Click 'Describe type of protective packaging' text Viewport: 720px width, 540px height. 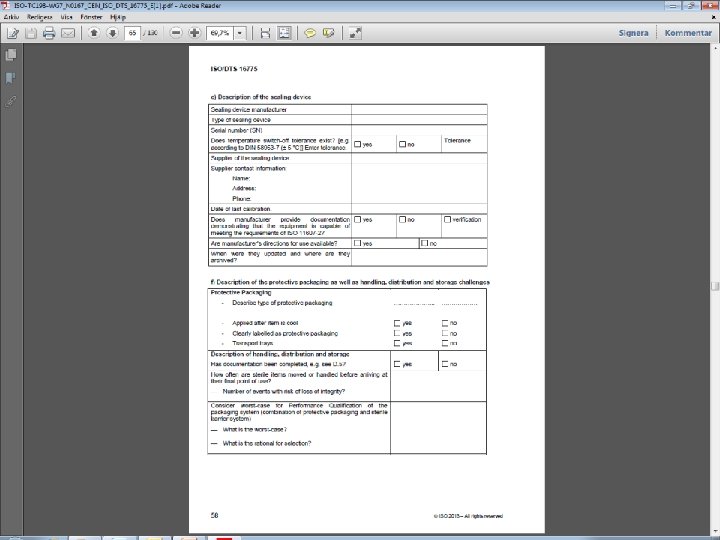pyautogui.click(x=282, y=303)
